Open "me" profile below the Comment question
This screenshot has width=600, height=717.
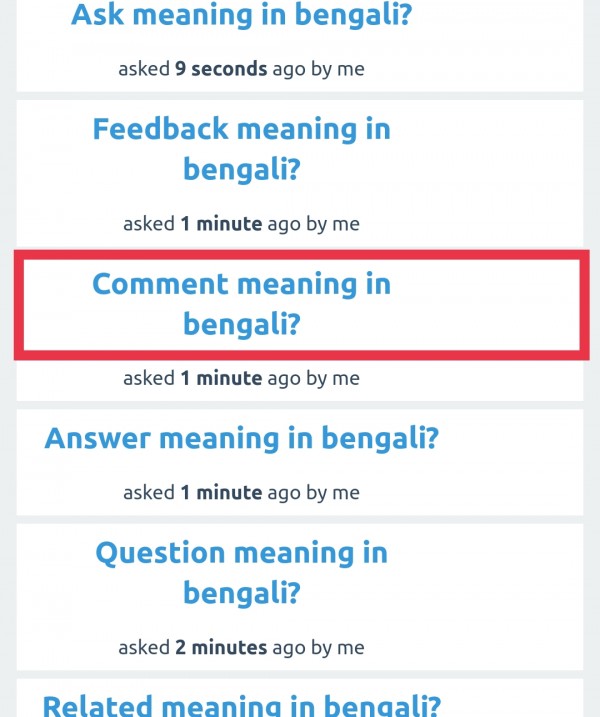[346, 378]
